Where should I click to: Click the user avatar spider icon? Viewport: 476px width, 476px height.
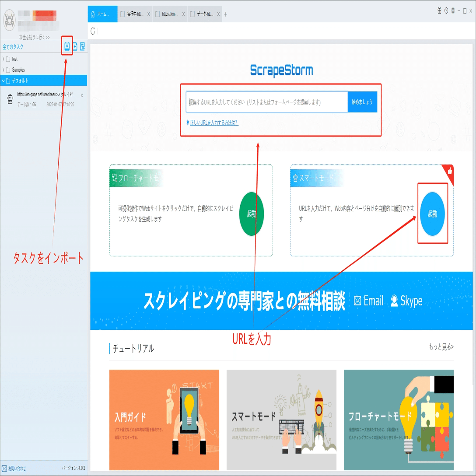[10, 20]
